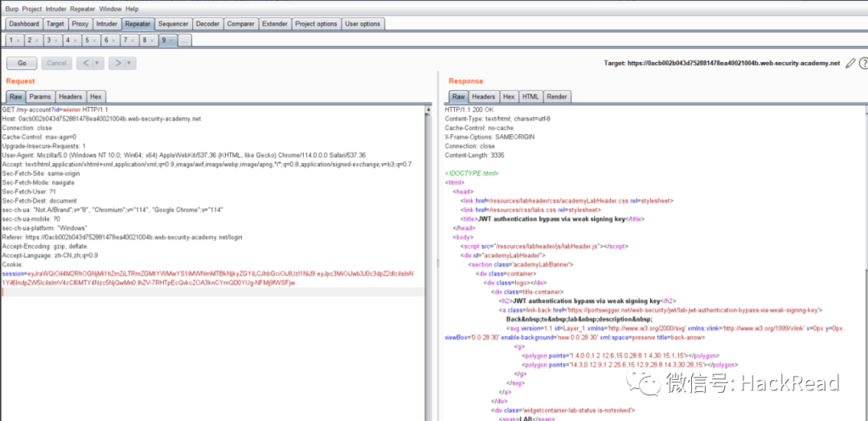The image size is (868, 421).
Task: Select the Request Params tab
Action: pyautogui.click(x=40, y=96)
